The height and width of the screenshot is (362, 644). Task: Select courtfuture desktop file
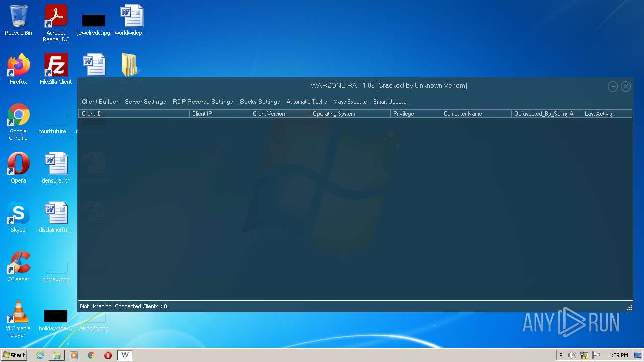pyautogui.click(x=56, y=123)
